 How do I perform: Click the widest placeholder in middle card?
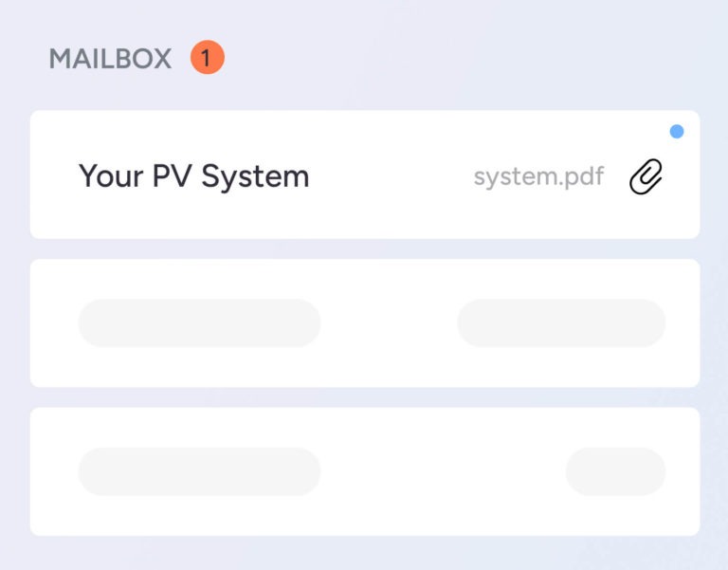199,323
